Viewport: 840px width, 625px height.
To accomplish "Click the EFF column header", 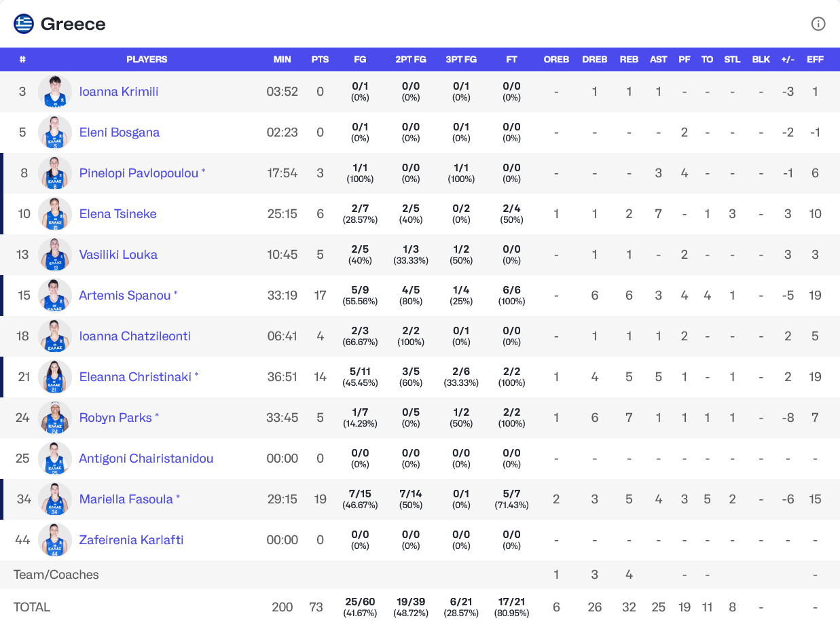I will point(815,59).
